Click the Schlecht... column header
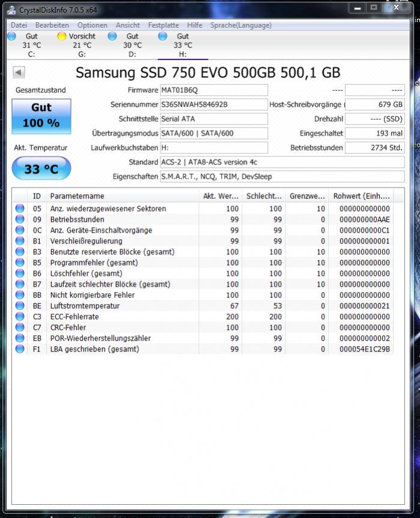 click(x=264, y=196)
